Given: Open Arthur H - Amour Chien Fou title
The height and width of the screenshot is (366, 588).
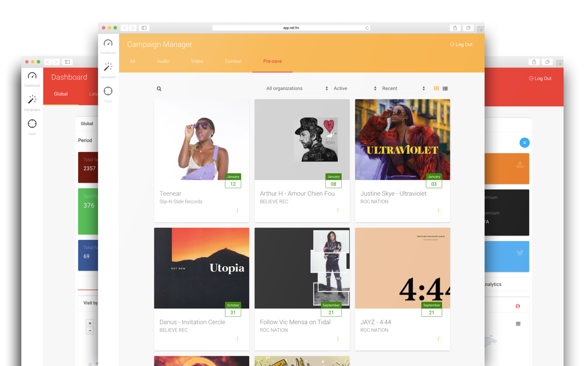Looking at the screenshot, I should [x=297, y=194].
